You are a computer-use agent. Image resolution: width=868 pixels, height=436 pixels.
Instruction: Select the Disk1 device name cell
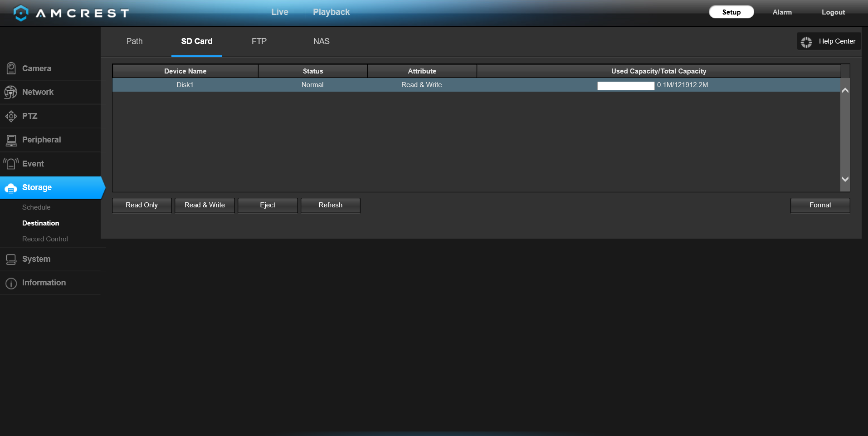(x=185, y=85)
